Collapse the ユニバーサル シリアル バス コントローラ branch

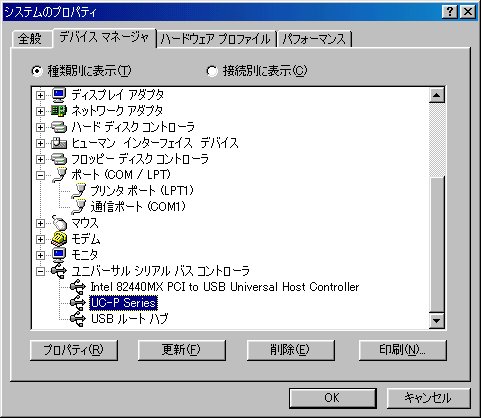click(x=40, y=271)
